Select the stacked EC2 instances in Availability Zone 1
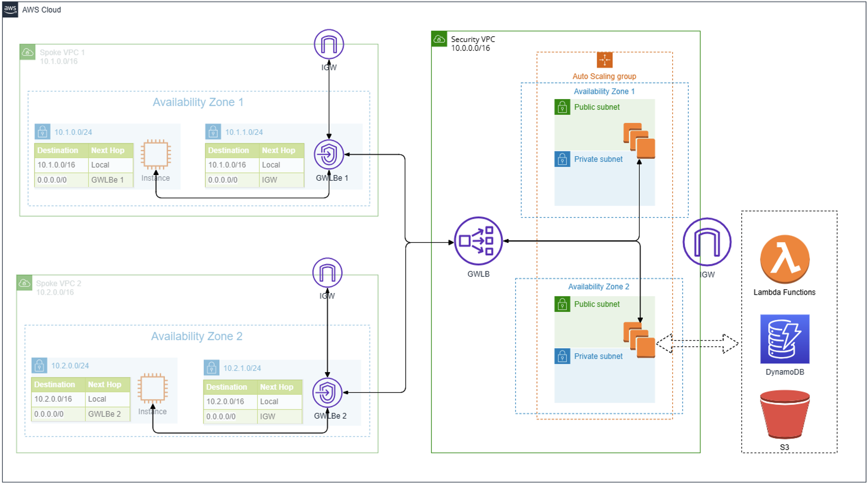This screenshot has height=484, width=868. point(639,140)
